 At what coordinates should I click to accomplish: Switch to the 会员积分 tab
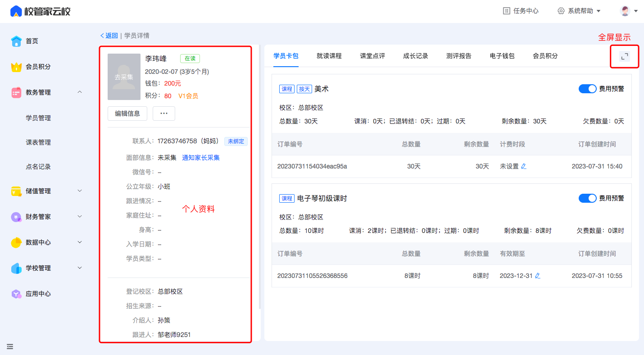(x=545, y=56)
